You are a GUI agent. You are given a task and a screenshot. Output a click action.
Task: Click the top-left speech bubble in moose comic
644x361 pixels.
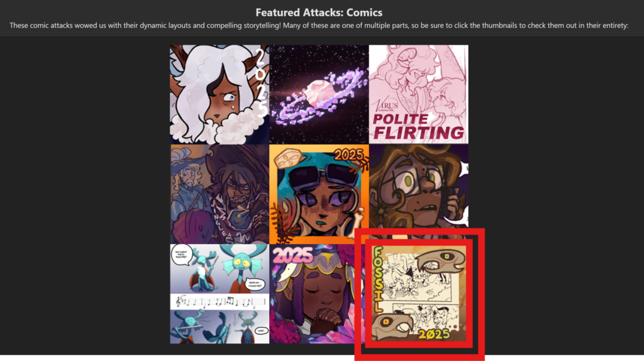coord(181,255)
